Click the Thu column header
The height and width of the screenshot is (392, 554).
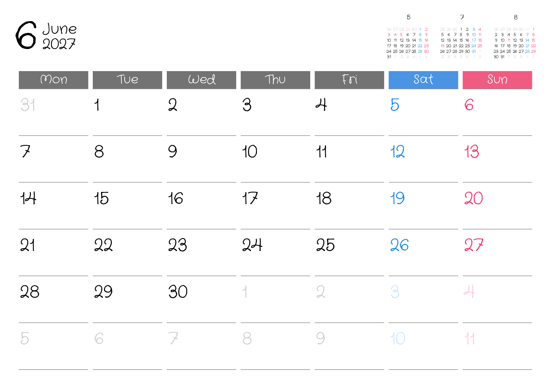coord(275,80)
